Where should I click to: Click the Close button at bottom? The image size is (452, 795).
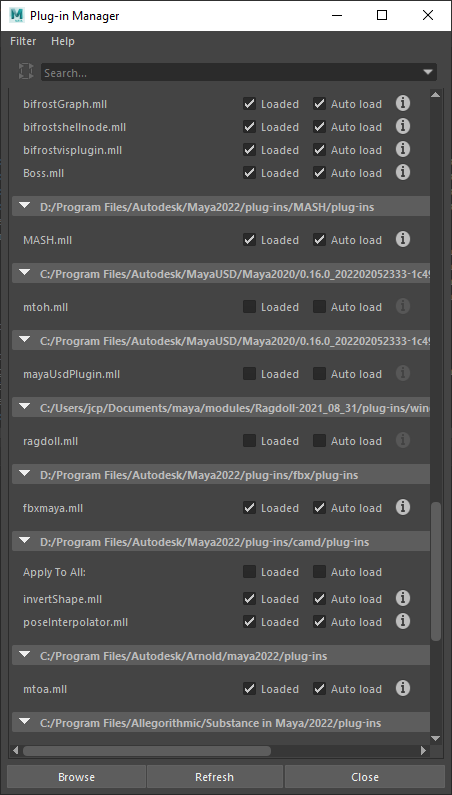pos(365,777)
